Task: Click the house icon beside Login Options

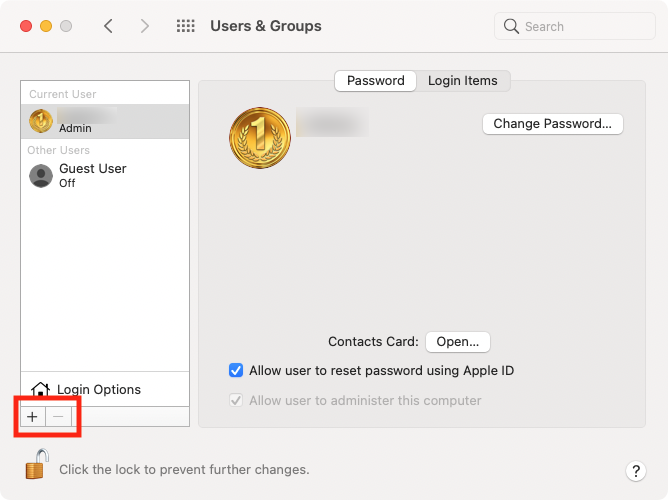Action: 40,389
